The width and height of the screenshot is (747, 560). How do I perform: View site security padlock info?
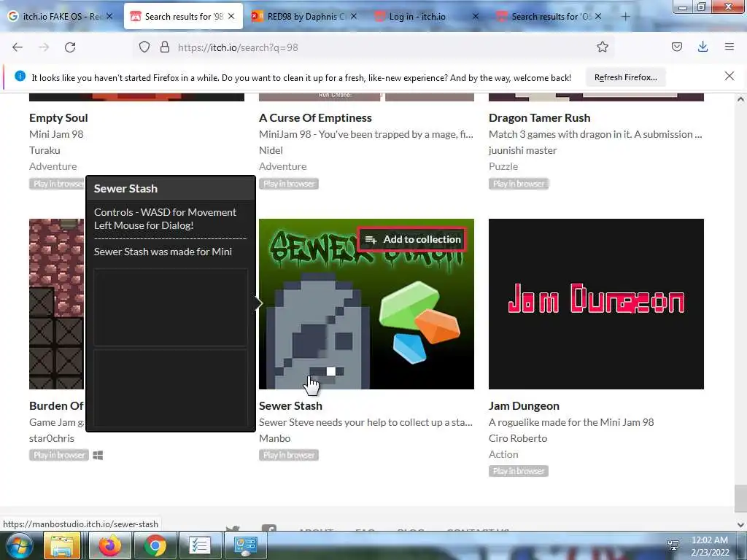pos(165,47)
